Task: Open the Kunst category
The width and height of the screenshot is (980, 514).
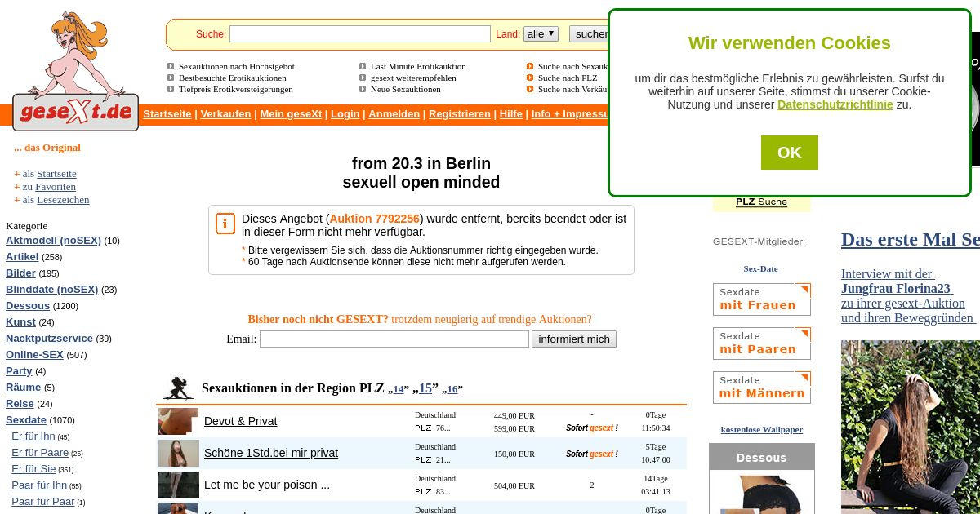Action: tap(20, 322)
